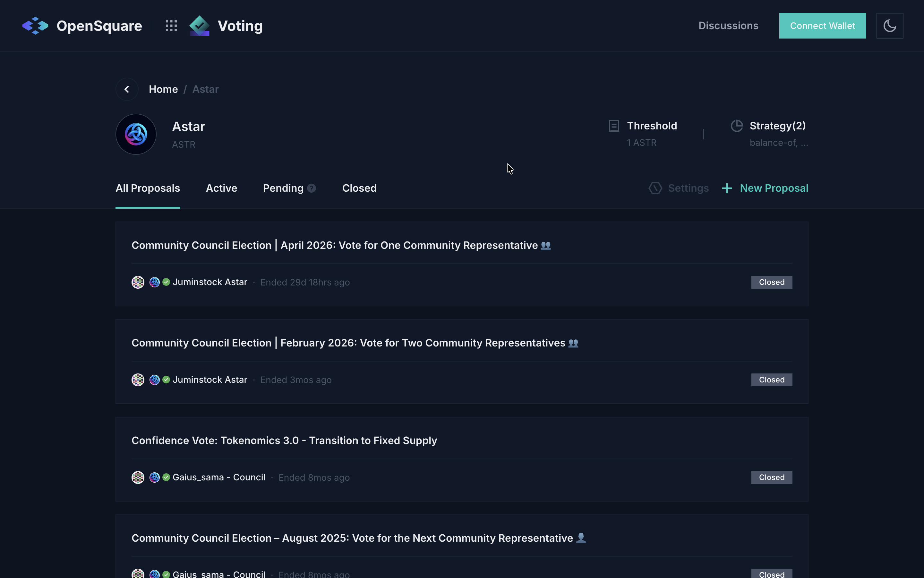
Task: Switch to the Closed tab
Action: [x=359, y=188]
